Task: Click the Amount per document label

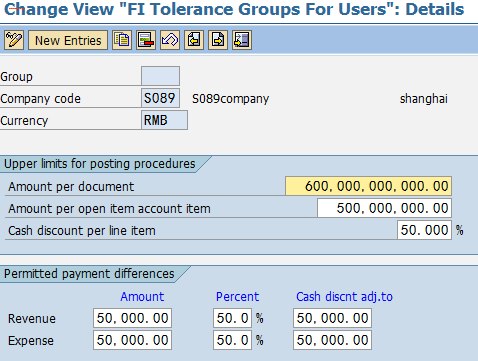Action: (x=71, y=187)
